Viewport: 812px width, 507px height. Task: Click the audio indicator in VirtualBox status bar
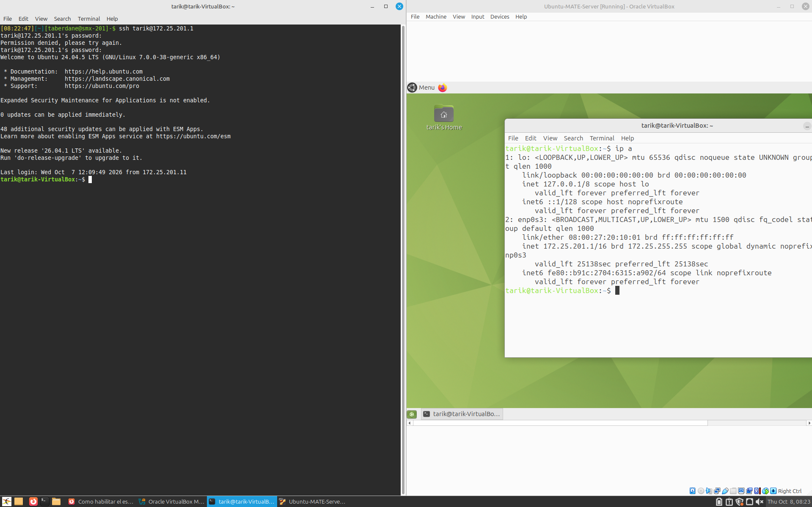click(x=709, y=491)
